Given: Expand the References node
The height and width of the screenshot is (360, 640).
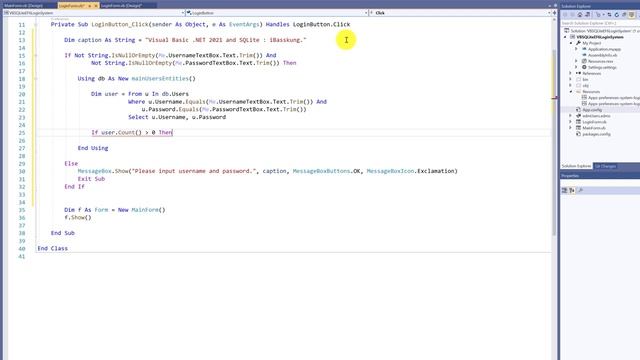Looking at the screenshot, I should pyautogui.click(x=571, y=73).
